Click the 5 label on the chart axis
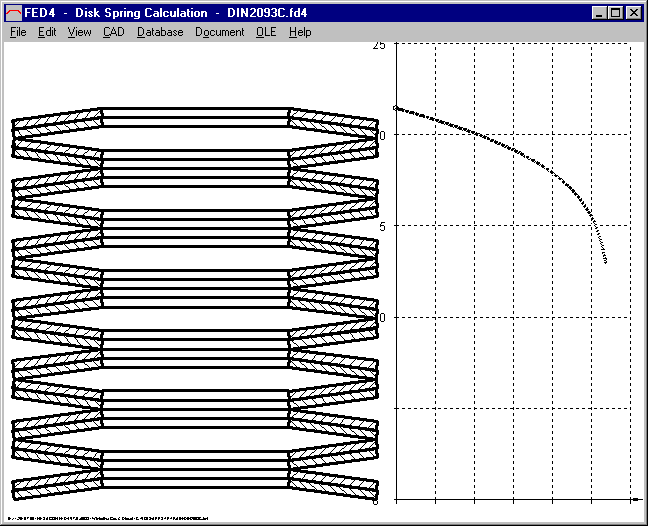This screenshot has height=526, width=648. click(381, 226)
